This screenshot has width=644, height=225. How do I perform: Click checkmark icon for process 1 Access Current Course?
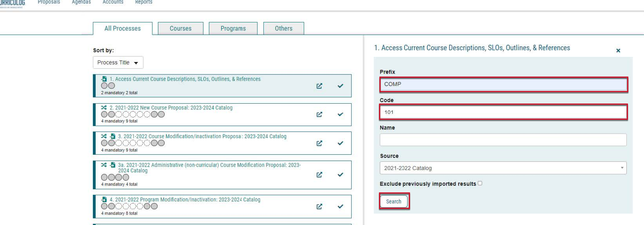[340, 86]
